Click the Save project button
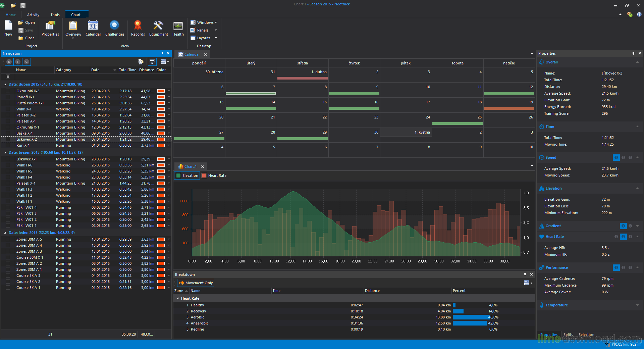Viewport: 644px width, 349px height. click(x=26, y=30)
